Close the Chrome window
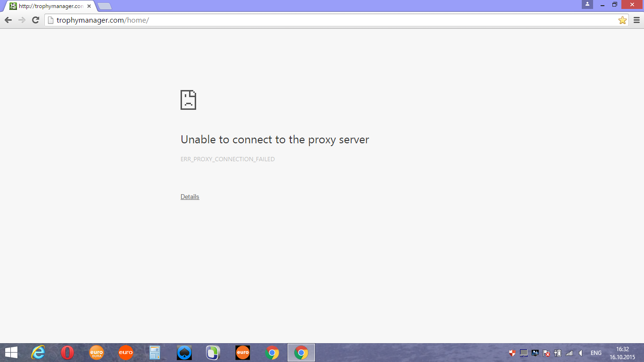The image size is (644, 362). point(632,4)
